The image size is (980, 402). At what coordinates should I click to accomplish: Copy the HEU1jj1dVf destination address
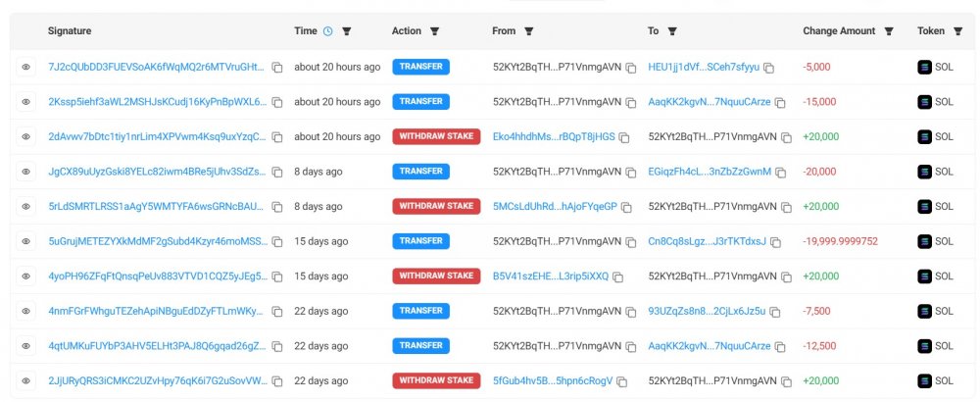(x=768, y=68)
